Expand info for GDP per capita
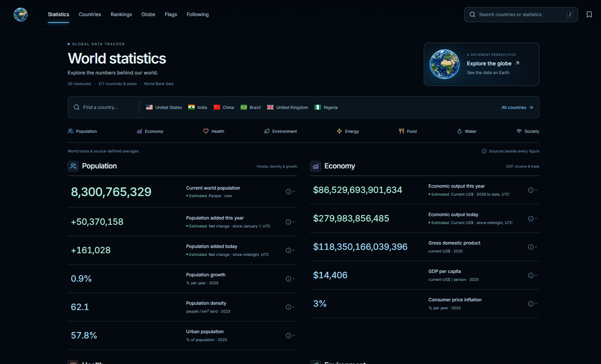Image resolution: width=601 pixels, height=364 pixels. point(532,275)
